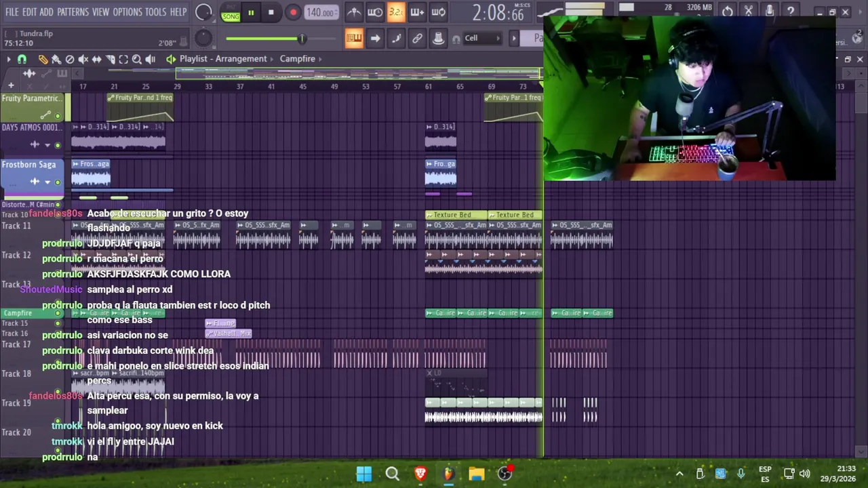This screenshot has width=868, height=488.
Task: Open the TOOLS menu
Action: [155, 12]
